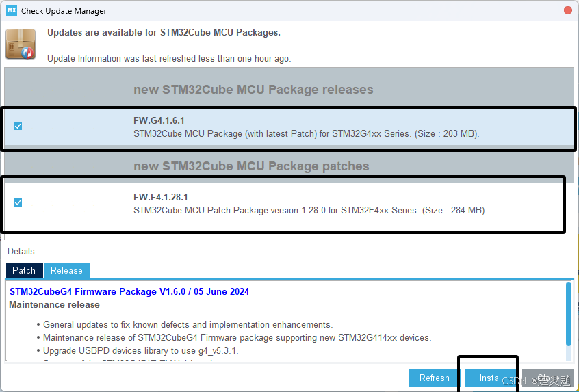
Task: Switch to the Release details tab
Action: (66, 270)
